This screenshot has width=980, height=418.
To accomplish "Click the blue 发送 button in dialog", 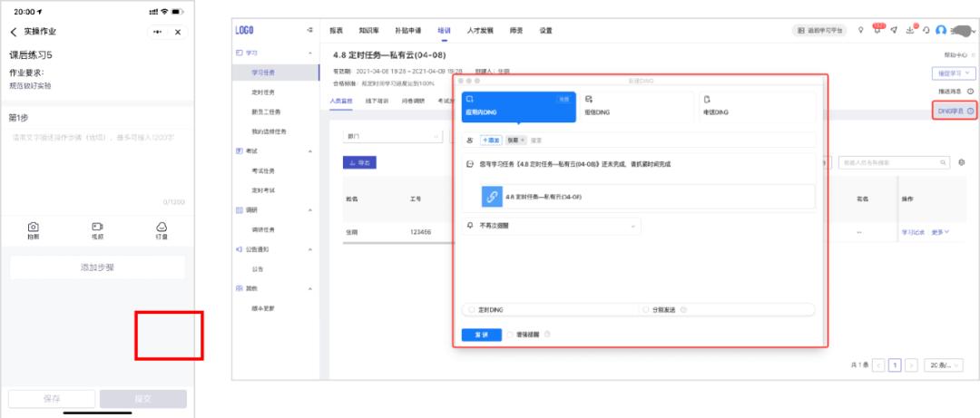I will (x=481, y=335).
